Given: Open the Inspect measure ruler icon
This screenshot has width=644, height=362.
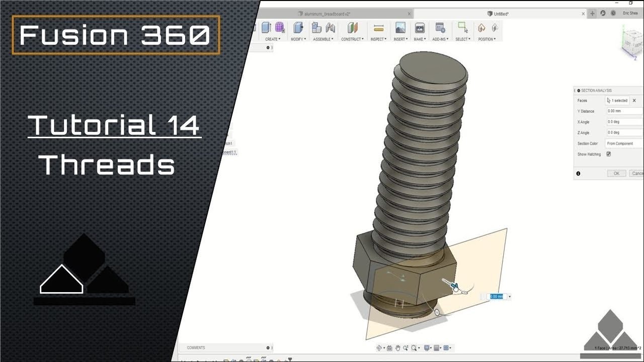Looking at the screenshot, I should (379, 28).
